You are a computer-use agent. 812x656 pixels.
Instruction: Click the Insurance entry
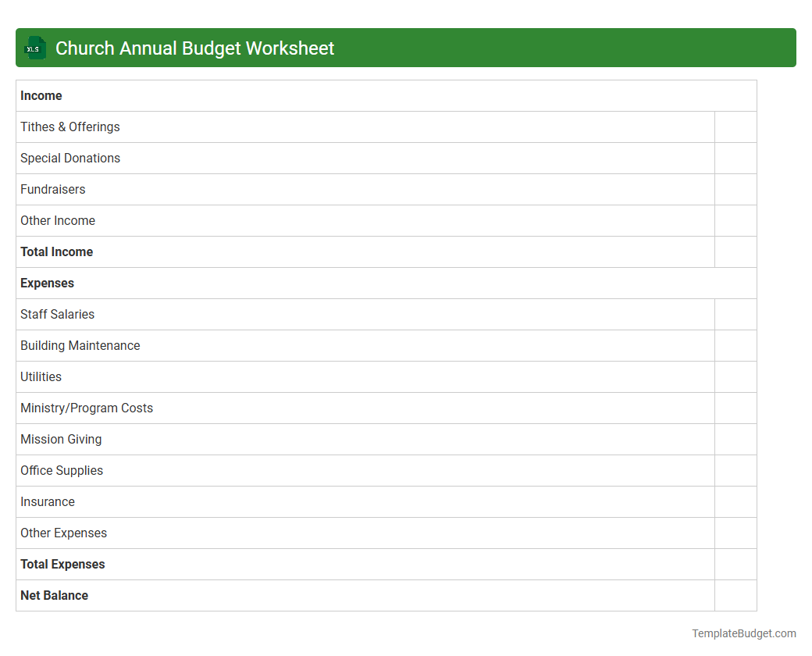(48, 501)
